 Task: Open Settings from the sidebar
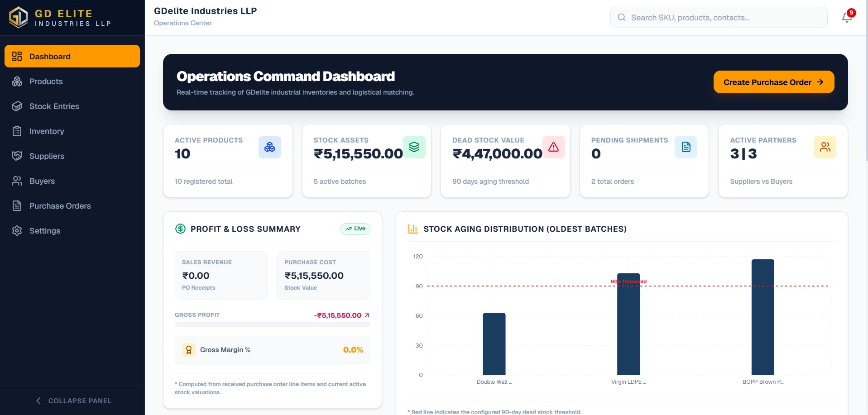click(72, 230)
